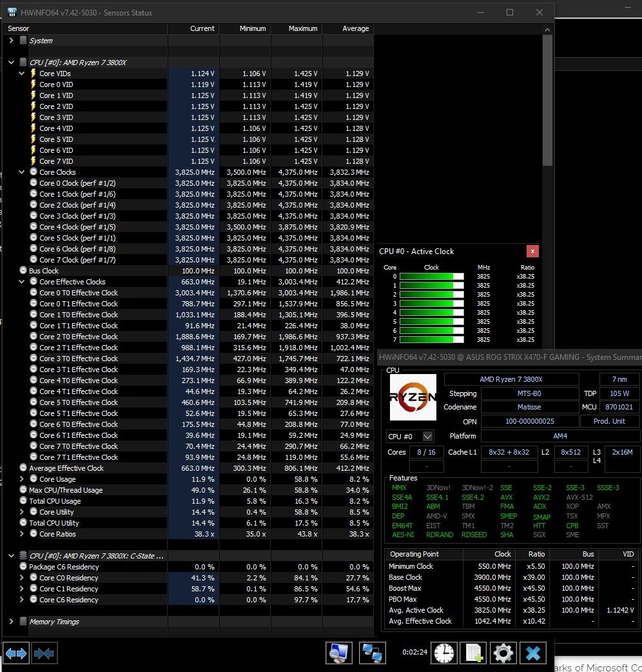Open the monitor with magnifier button
The image size is (642, 672).
pyautogui.click(x=339, y=653)
